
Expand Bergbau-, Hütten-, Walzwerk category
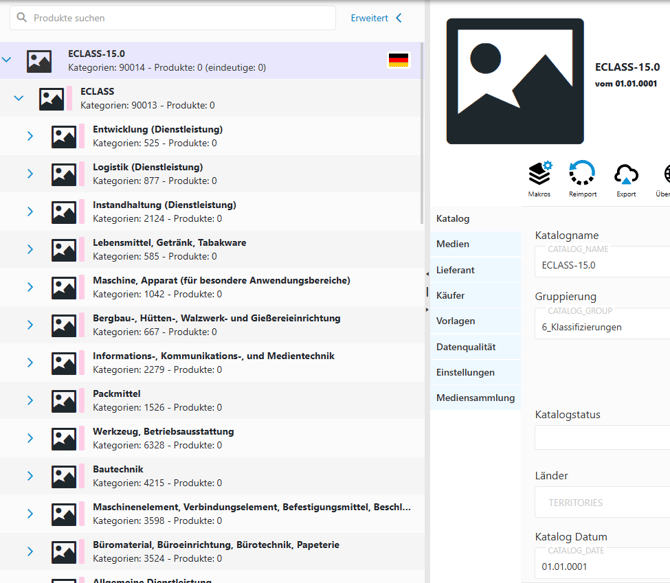click(x=30, y=324)
